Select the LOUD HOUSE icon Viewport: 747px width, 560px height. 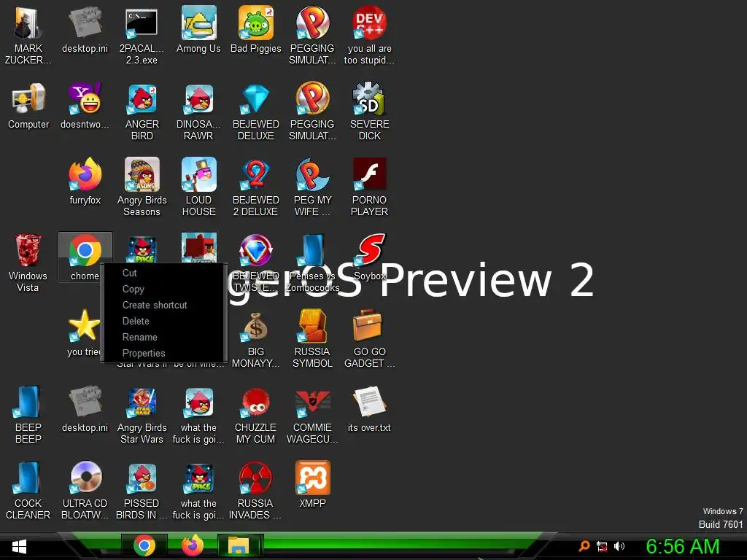click(x=198, y=187)
